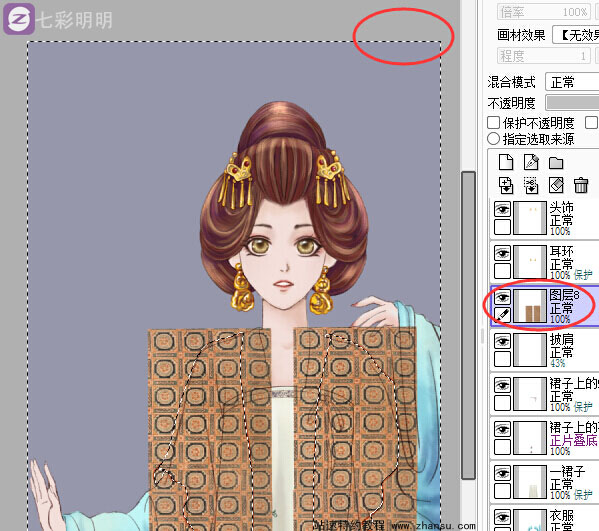Hide the 头饰 layer eye
599x531 pixels.
click(502, 209)
